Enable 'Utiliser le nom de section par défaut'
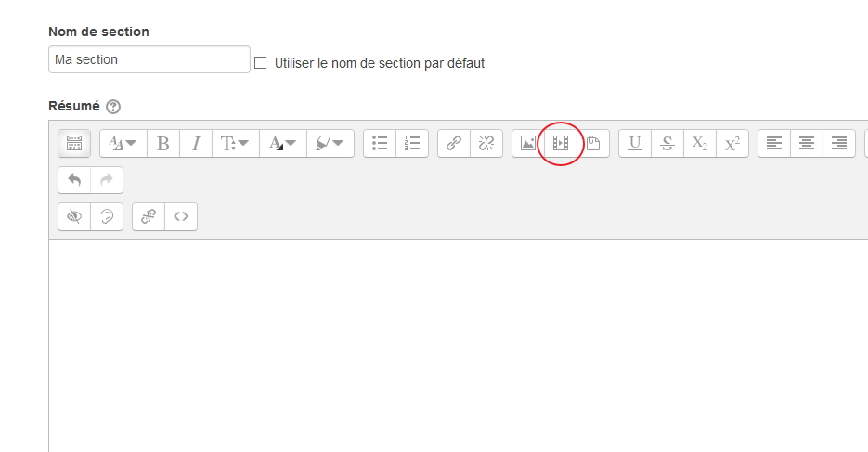This screenshot has height=452, width=868. pyautogui.click(x=260, y=63)
